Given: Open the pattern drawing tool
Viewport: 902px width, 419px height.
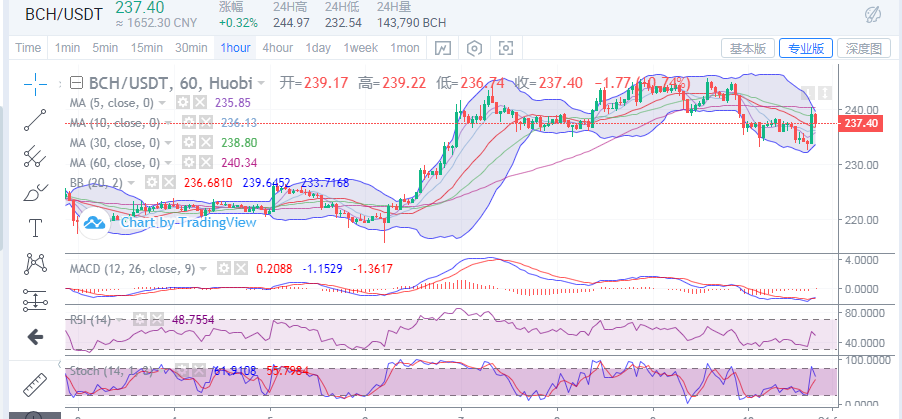Looking at the screenshot, I should coord(36,263).
